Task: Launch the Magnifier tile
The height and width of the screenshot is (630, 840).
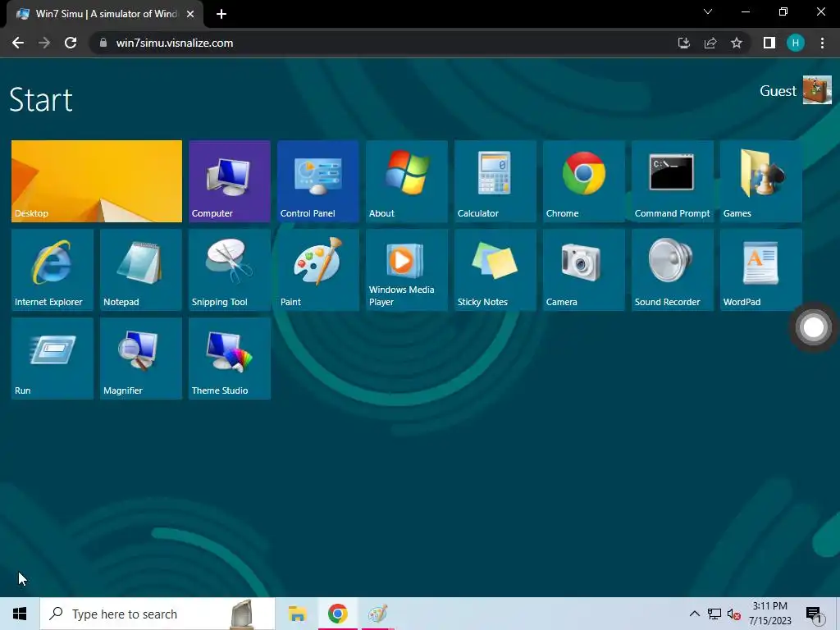Action: pos(141,358)
